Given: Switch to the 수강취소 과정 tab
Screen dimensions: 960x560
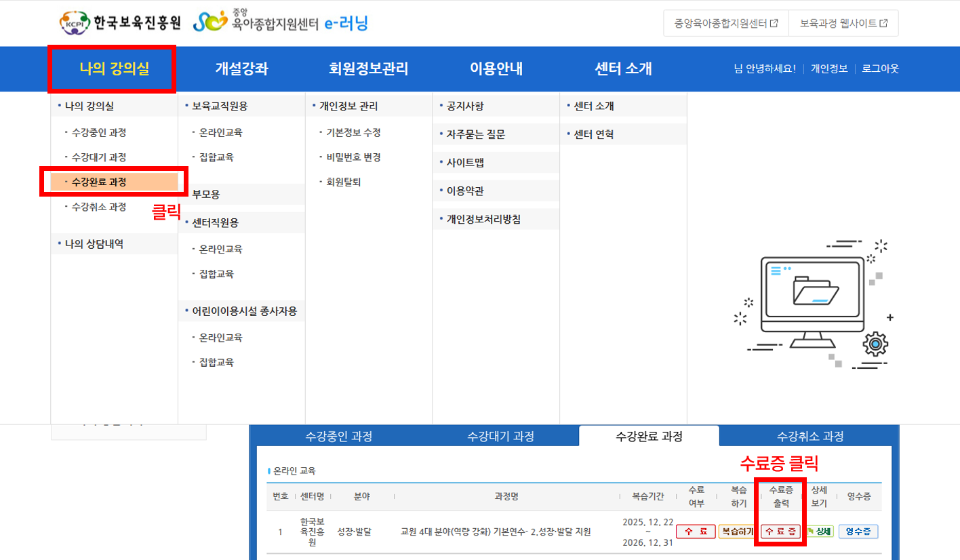Looking at the screenshot, I should pos(810,436).
